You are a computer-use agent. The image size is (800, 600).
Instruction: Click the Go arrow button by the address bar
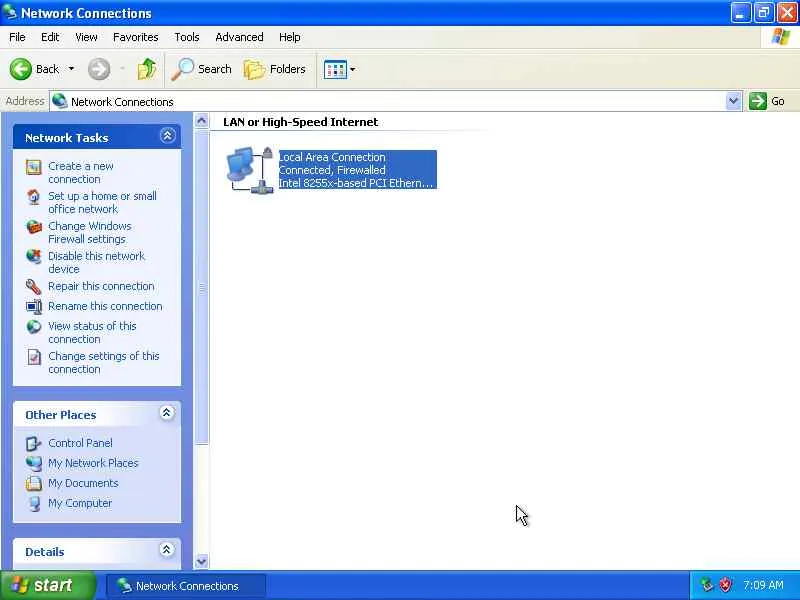[x=758, y=101]
